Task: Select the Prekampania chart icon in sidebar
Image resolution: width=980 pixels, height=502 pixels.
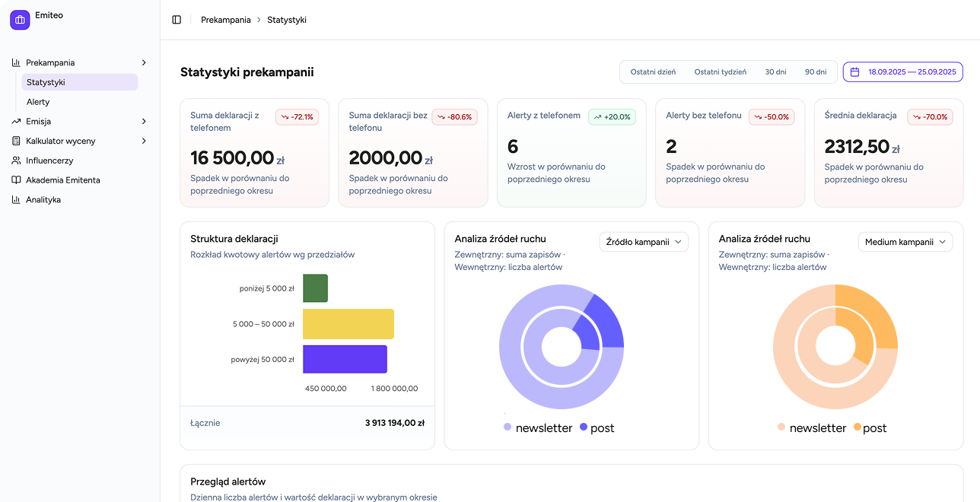Action: tap(17, 62)
